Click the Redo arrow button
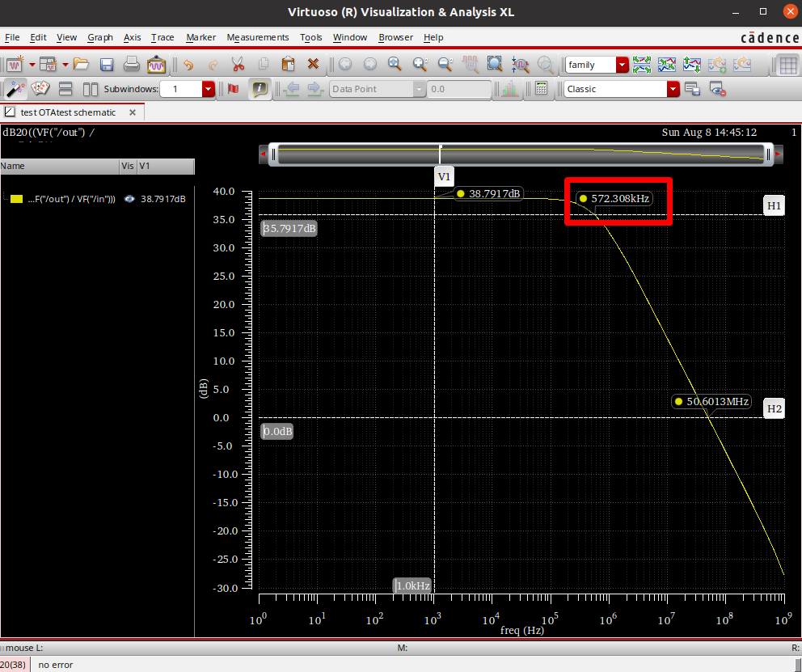Image resolution: width=802 pixels, height=672 pixels. coord(214,65)
